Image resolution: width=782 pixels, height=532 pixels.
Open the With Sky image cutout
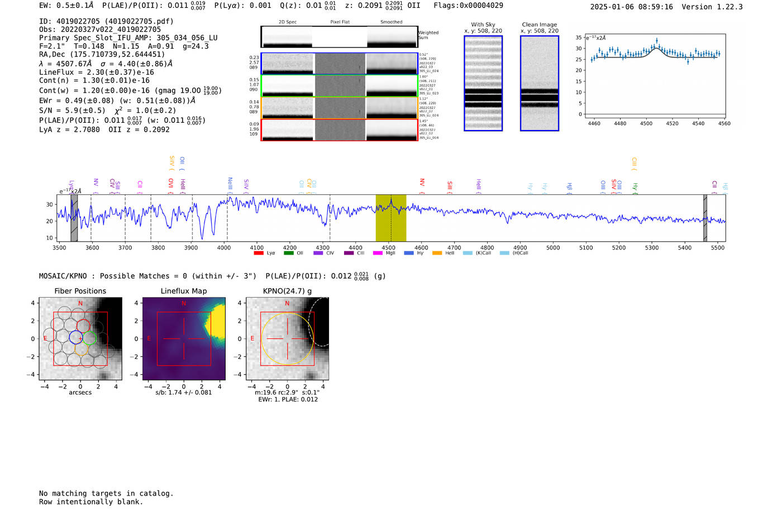(483, 83)
